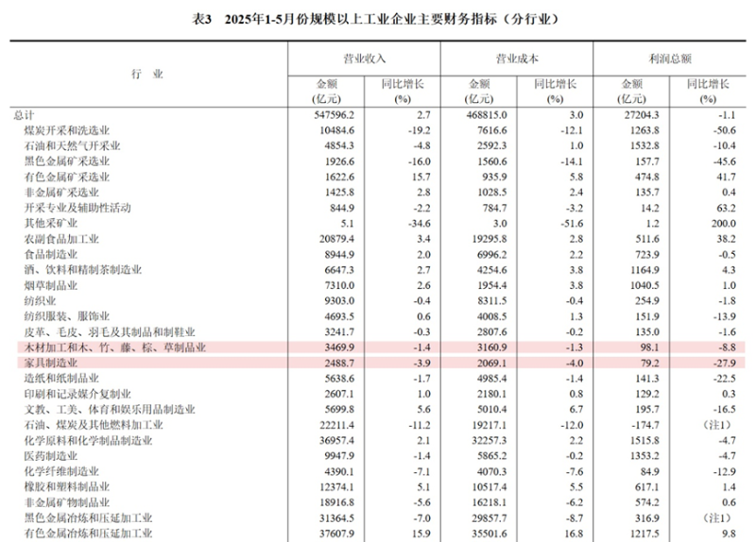Click the '农副食品加工业' row label

point(61,239)
